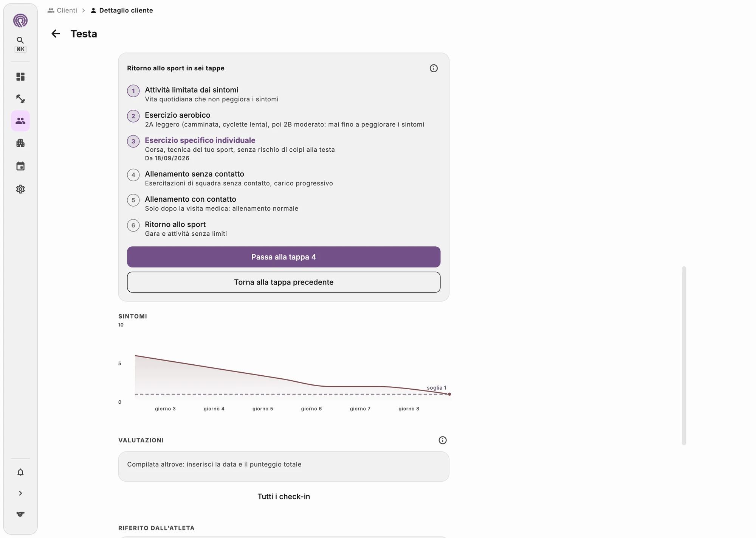Click the app logo in the sidebar
756x538 pixels.
pyautogui.click(x=20, y=20)
